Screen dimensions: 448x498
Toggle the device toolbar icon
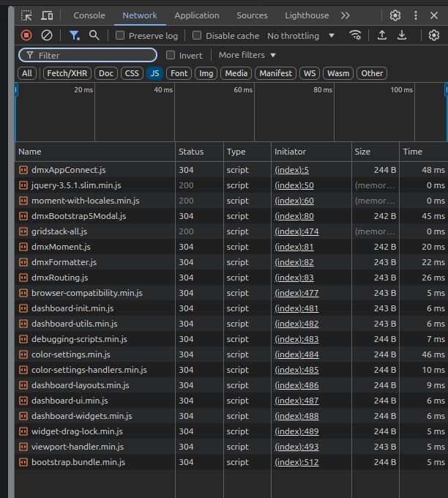point(47,15)
